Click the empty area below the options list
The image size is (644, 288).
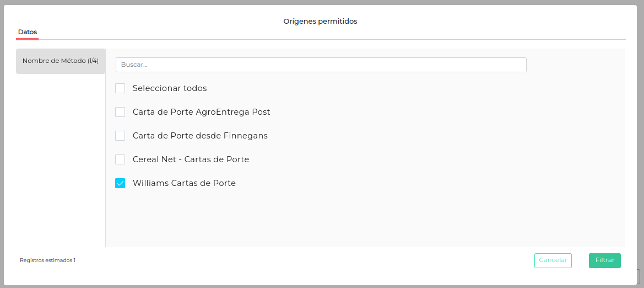tap(364, 221)
